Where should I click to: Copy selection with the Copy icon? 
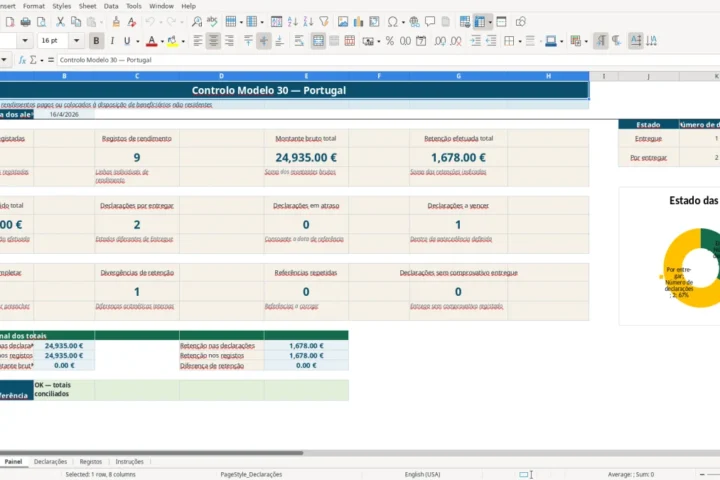[x=76, y=22]
